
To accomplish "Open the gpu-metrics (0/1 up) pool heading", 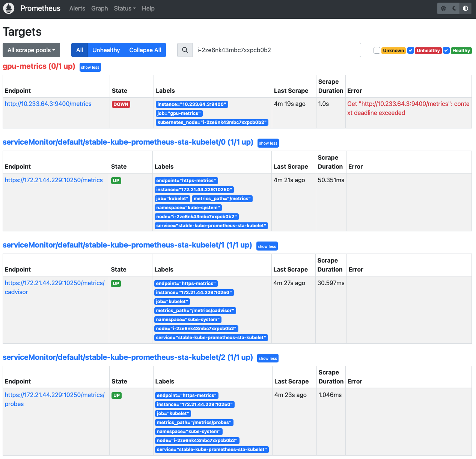I will 39,66.
